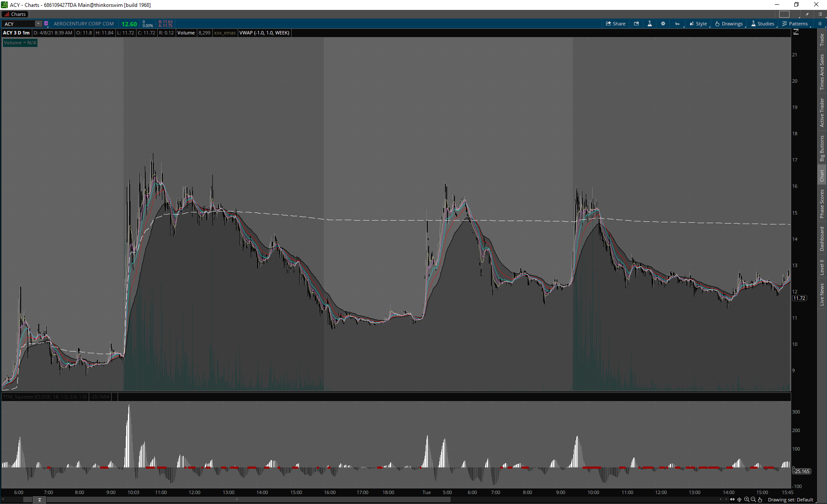Open the Drawings menu
This screenshot has width=827, height=504.
729,24
